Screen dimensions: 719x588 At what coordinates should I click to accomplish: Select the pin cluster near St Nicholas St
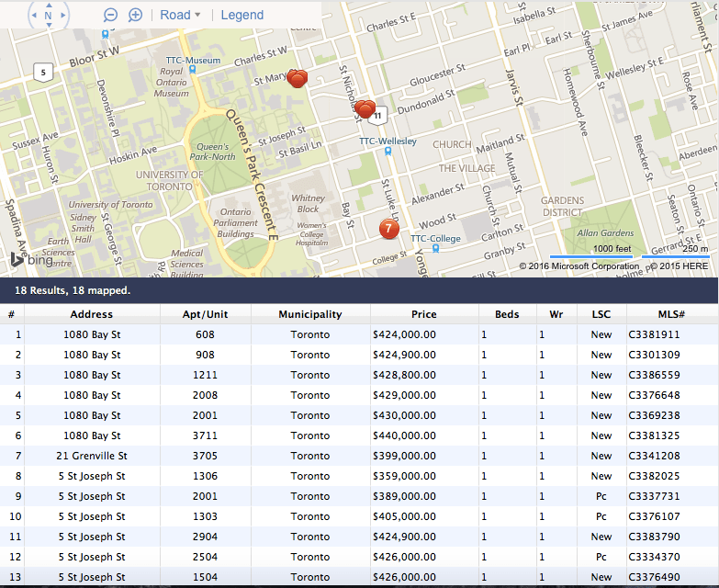(x=365, y=109)
